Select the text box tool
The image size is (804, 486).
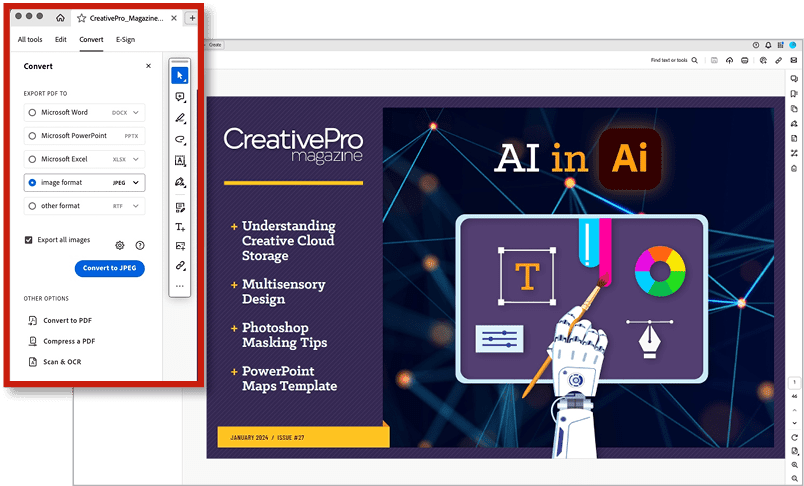point(179,160)
